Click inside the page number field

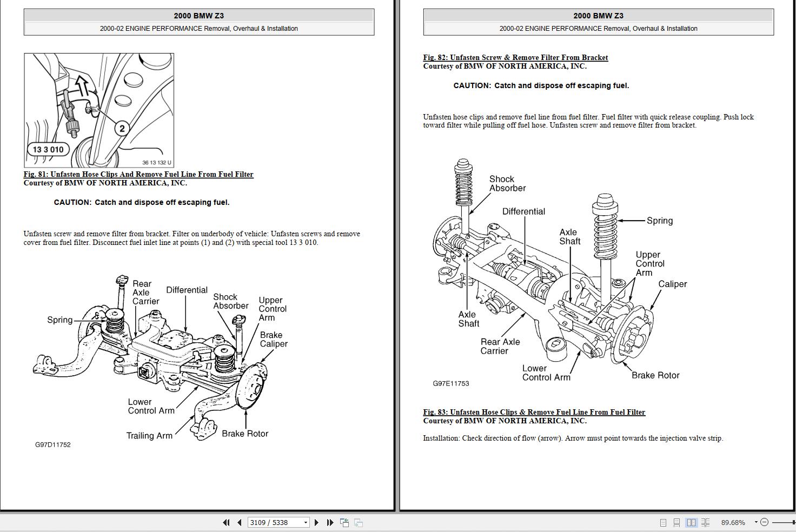click(x=273, y=522)
